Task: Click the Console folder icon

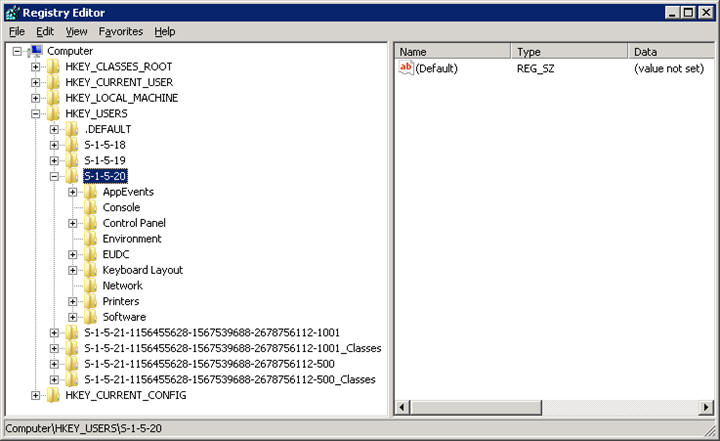Action: click(90, 208)
